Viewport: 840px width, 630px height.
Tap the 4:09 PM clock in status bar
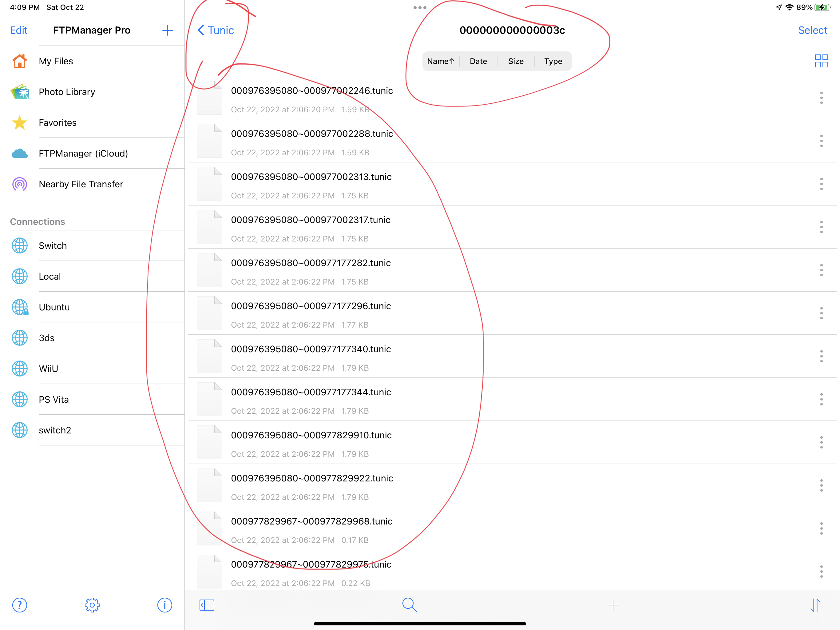[x=25, y=7]
